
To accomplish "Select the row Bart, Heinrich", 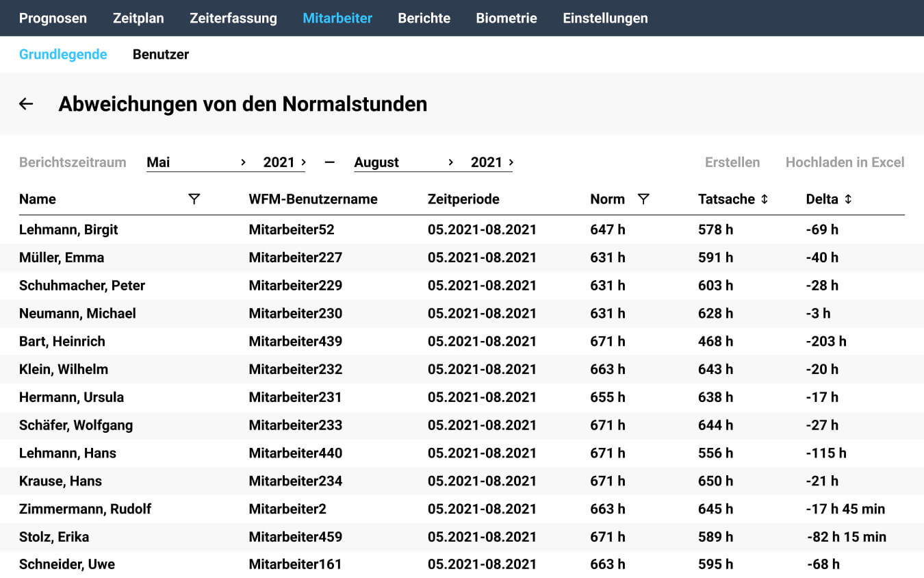I will [462, 341].
